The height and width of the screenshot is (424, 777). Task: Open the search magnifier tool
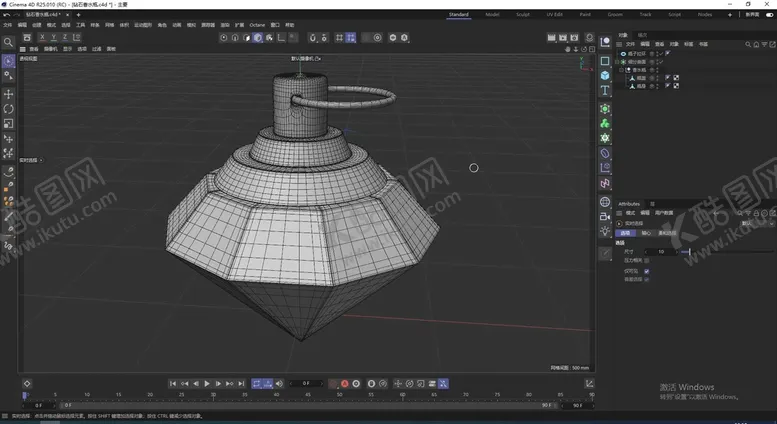(8, 43)
